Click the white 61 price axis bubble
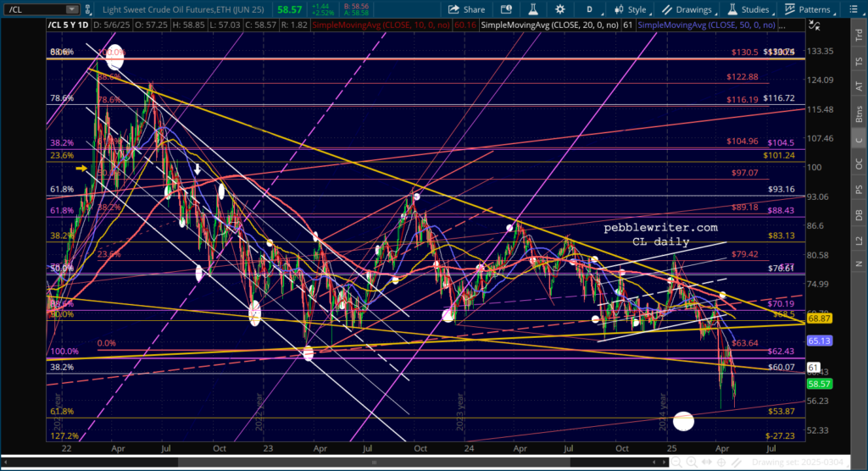Viewport: 868px width, 471px height. [x=813, y=368]
